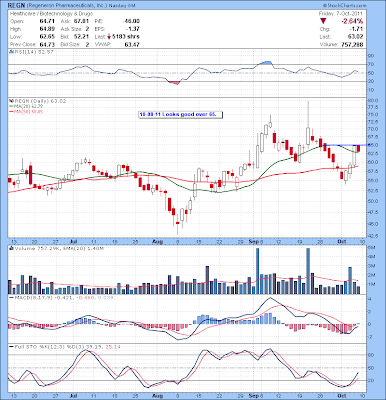This screenshot has height=400, width=386.
Task: Click the Volume 757.29K legend label
Action: (x=36, y=248)
